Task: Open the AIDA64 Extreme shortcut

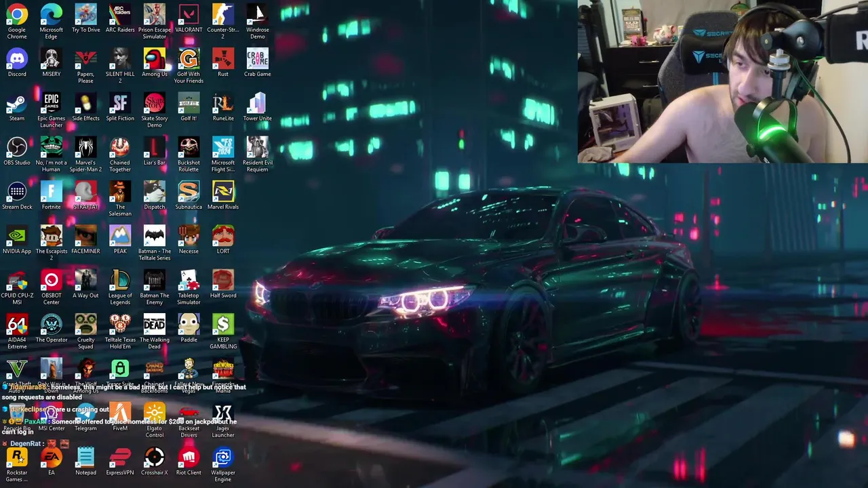Action: point(17,325)
